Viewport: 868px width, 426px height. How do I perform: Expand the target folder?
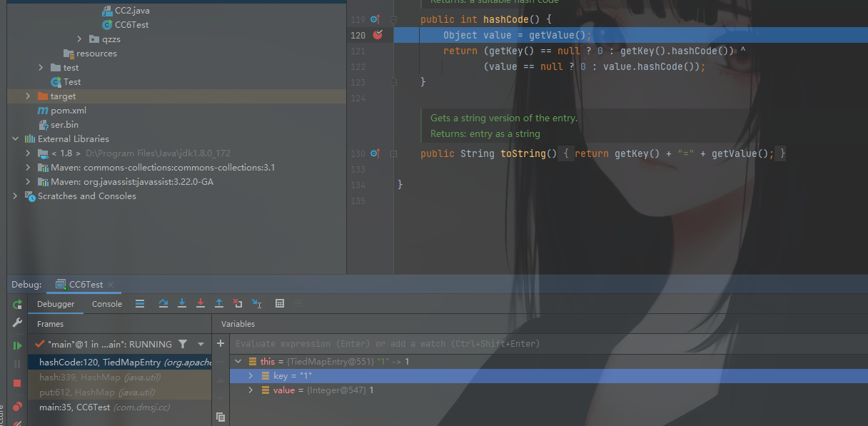(x=28, y=96)
